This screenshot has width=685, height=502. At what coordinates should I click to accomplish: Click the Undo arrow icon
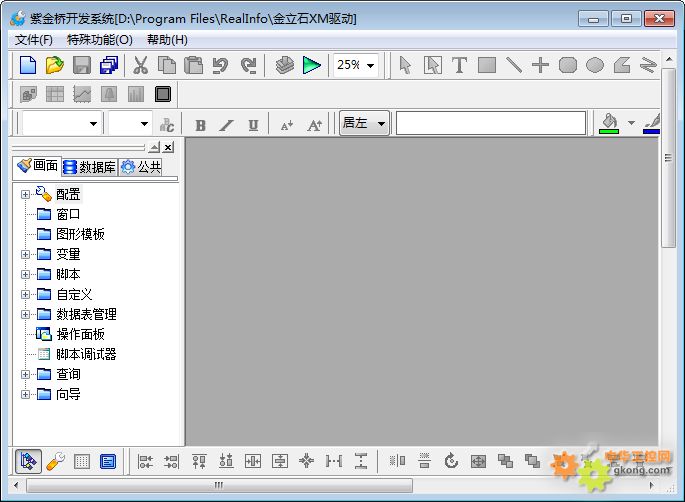[221, 65]
